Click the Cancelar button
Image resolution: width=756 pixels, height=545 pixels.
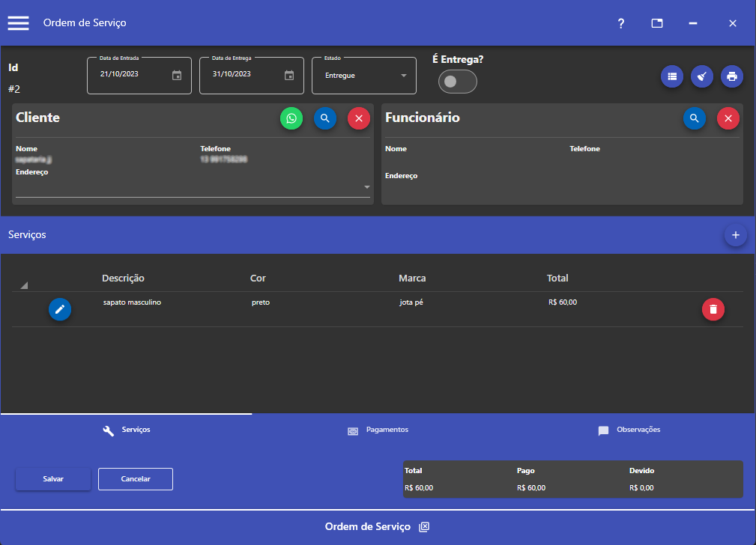click(x=136, y=479)
